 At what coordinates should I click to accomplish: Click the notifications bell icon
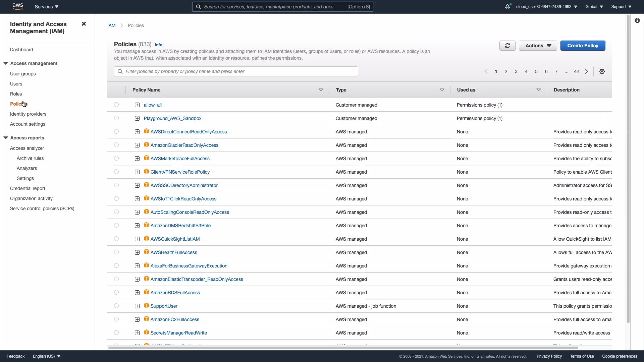507,7
